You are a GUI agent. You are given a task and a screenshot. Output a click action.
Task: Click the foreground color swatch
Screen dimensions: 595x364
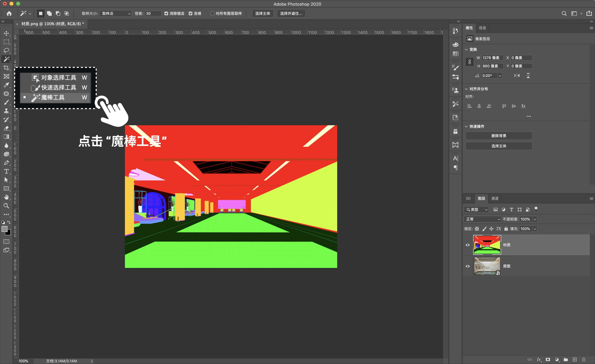(4, 229)
